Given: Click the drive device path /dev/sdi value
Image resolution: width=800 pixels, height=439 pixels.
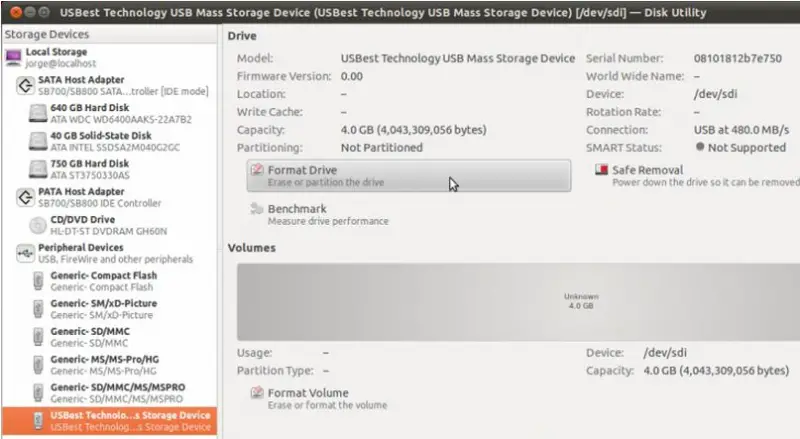Looking at the screenshot, I should click(x=715, y=94).
